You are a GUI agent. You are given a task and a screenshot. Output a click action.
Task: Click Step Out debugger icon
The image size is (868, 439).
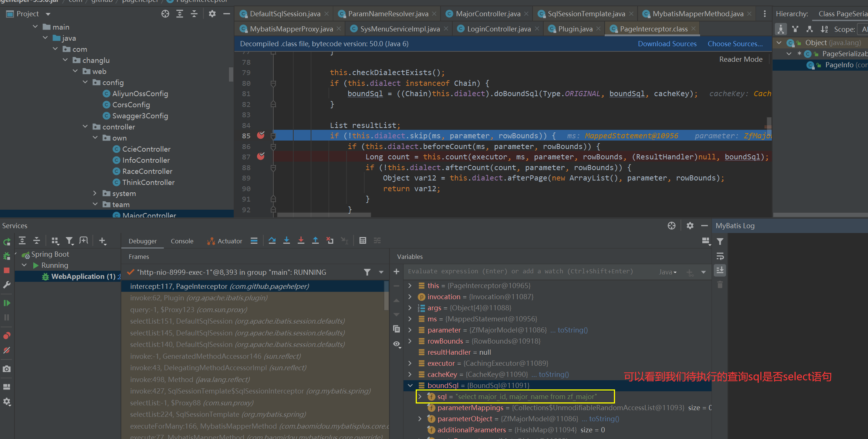315,241
